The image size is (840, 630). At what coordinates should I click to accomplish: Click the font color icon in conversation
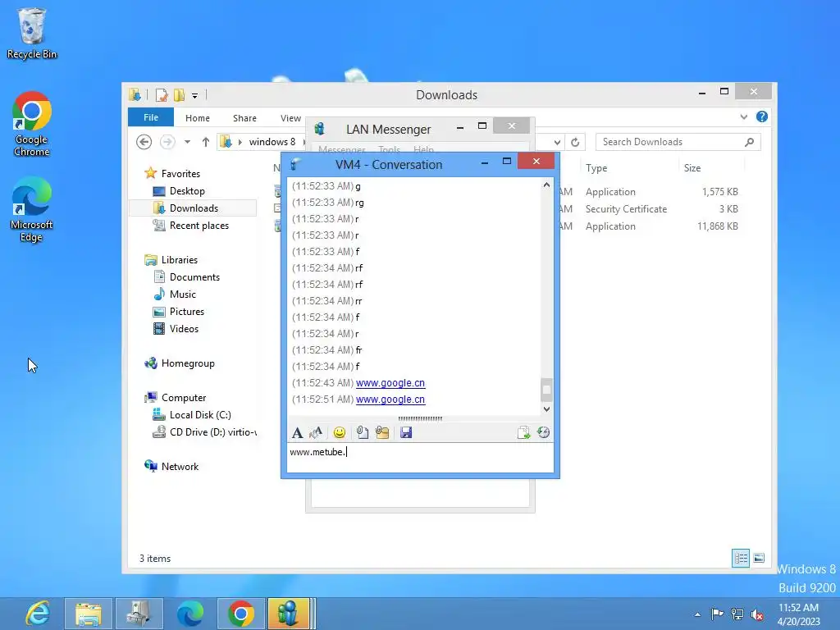point(316,433)
